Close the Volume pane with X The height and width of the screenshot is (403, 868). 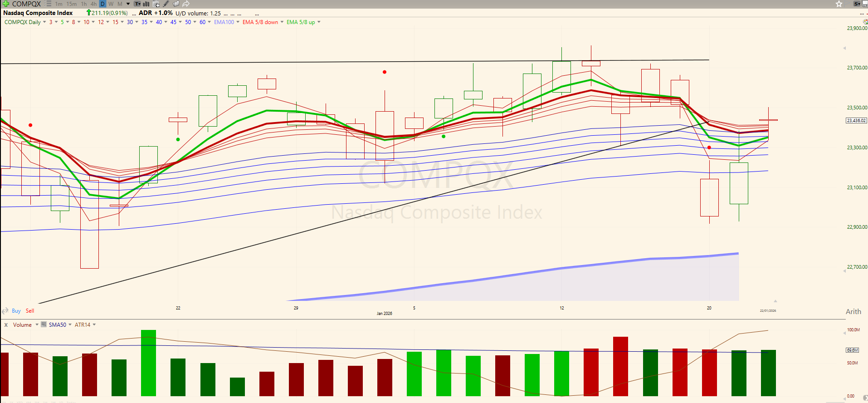[x=6, y=325]
